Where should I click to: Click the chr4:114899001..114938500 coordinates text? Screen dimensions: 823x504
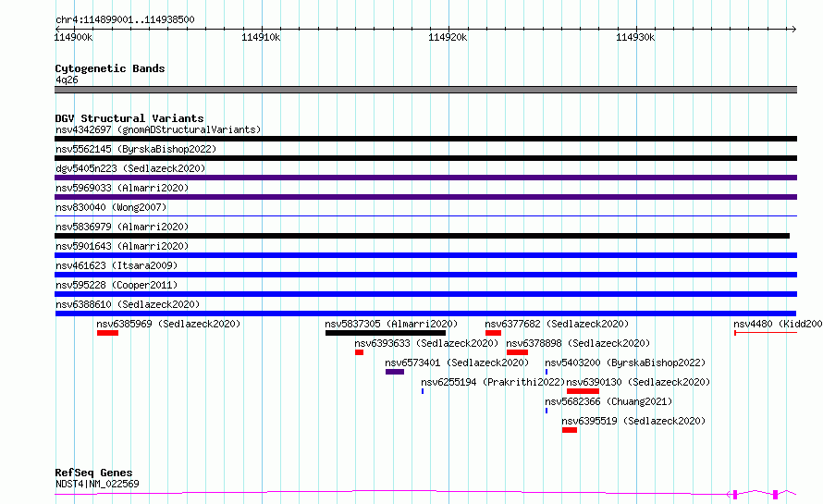point(125,19)
